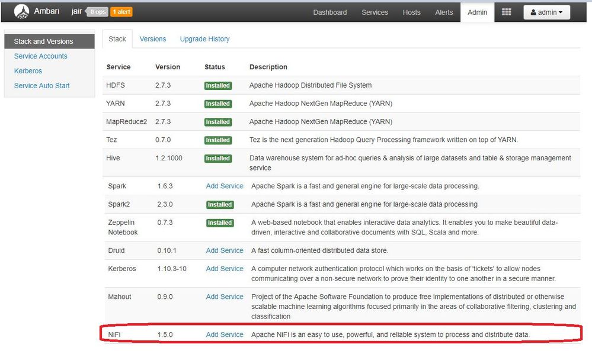Switch to the Versions tab

tap(152, 39)
